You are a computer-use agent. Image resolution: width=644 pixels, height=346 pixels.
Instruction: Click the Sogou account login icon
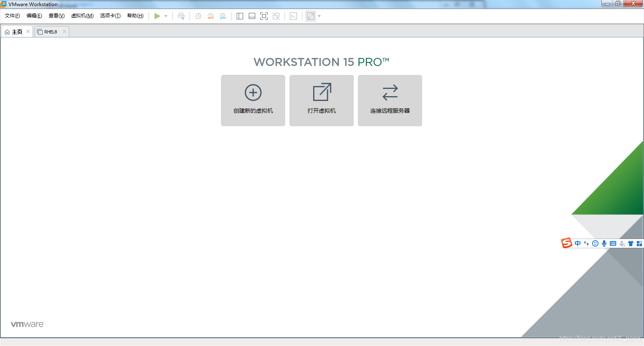[622, 243]
